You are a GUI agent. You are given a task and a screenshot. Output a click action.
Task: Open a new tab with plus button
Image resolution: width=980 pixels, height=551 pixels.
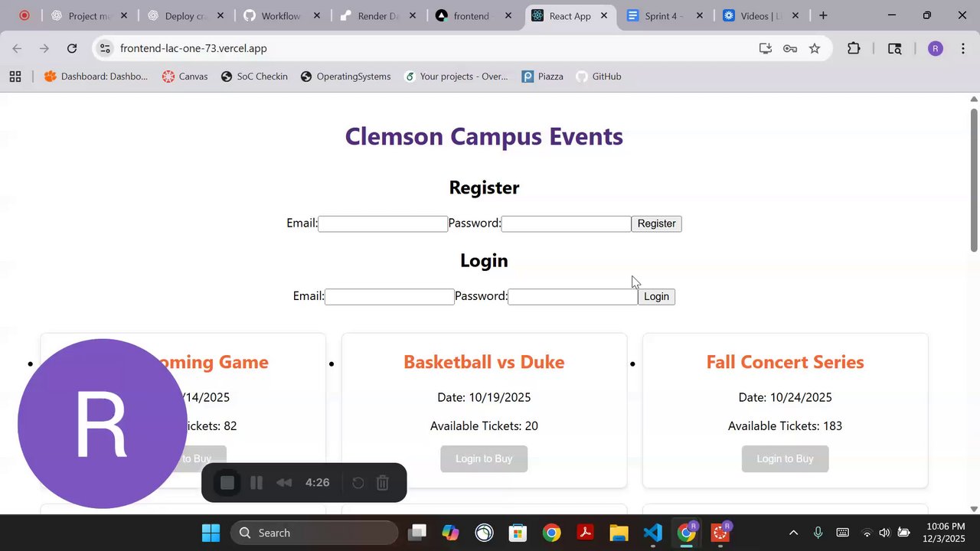823,15
